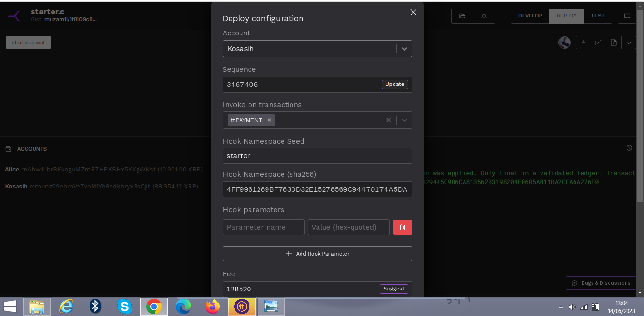Image resolution: width=644 pixels, height=316 pixels.
Task: Click the network signal tray icon
Action: [x=584, y=307]
